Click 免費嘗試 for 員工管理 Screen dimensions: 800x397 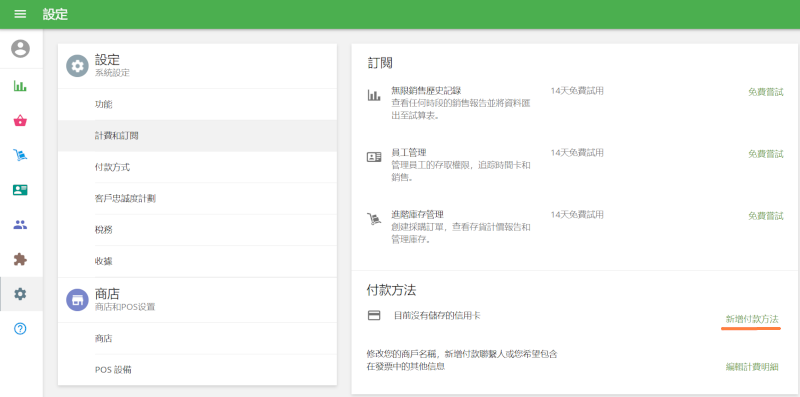[765, 154]
